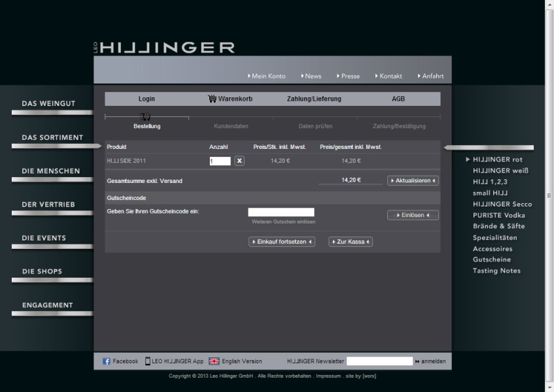Screen dimensions: 554x392
Task: Open Accessoires category
Action: coord(493,249)
